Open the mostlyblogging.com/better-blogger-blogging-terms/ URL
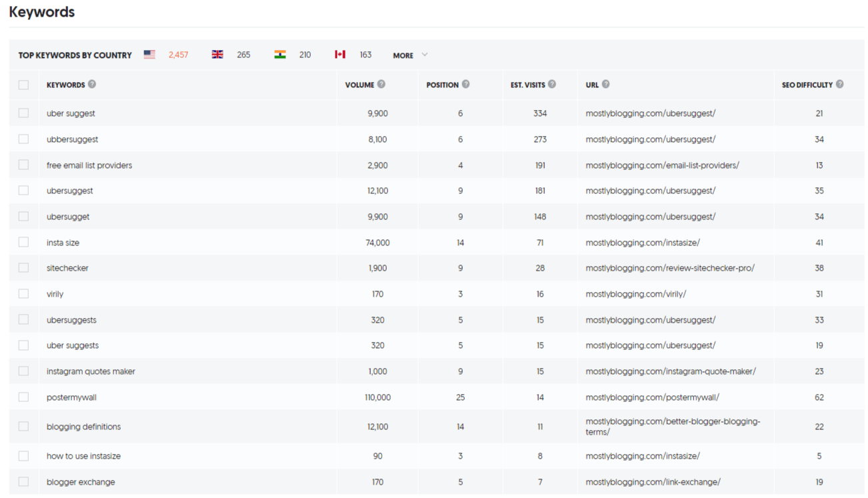 click(x=673, y=427)
